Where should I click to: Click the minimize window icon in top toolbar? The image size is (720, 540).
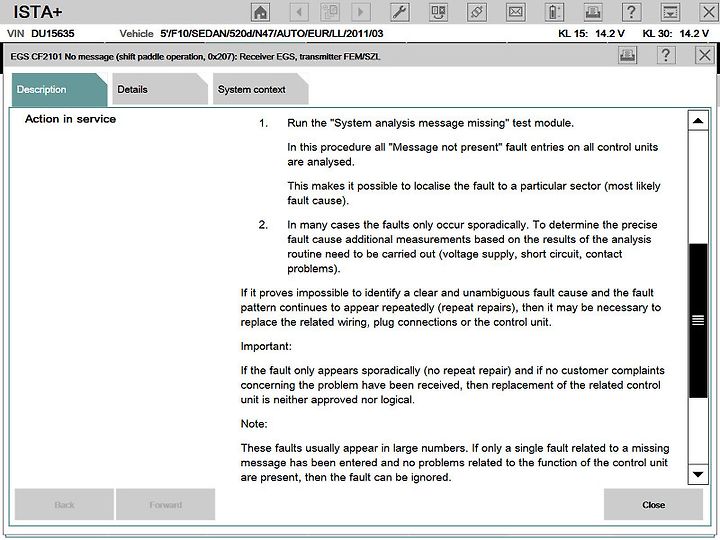[670, 12]
